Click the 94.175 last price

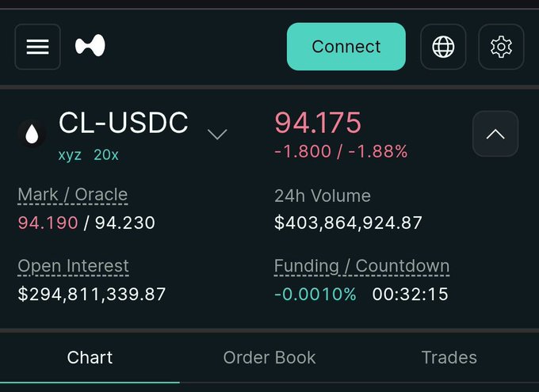318,123
